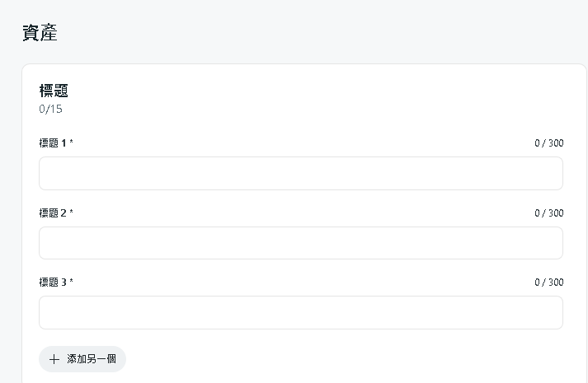Click the 0 / 300 counter above 標題 3 field
The height and width of the screenshot is (383, 588).
[548, 283]
